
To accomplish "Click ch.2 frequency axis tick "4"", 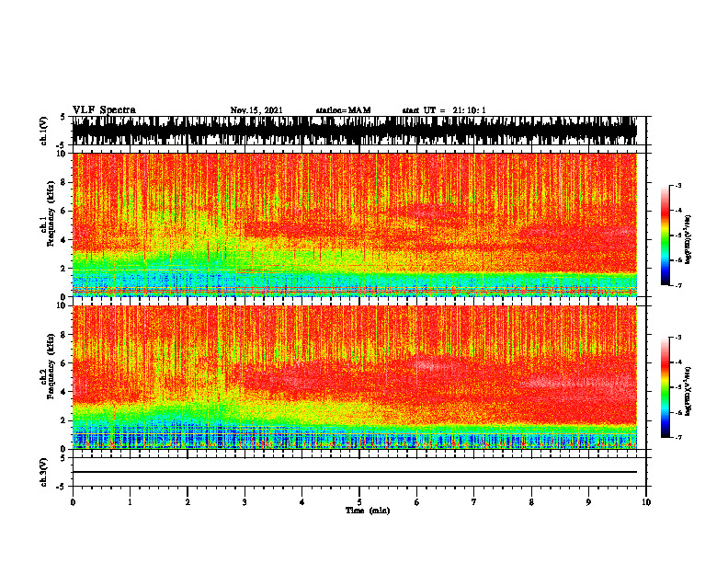I will [65, 392].
